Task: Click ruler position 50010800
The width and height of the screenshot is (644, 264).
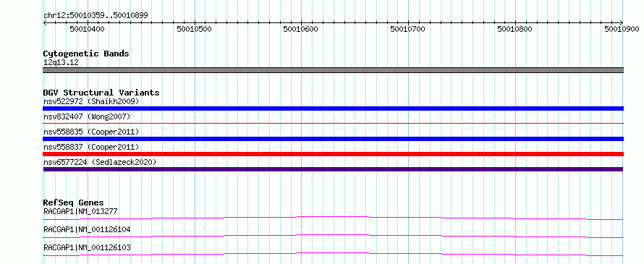Action: [x=514, y=29]
